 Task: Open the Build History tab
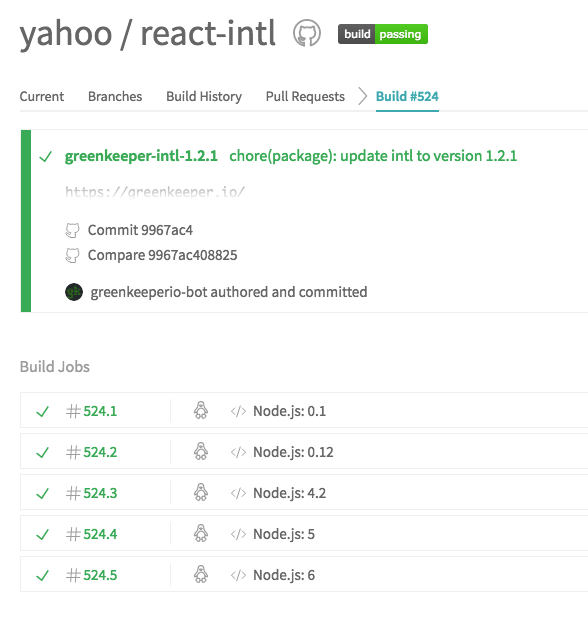[x=204, y=97]
